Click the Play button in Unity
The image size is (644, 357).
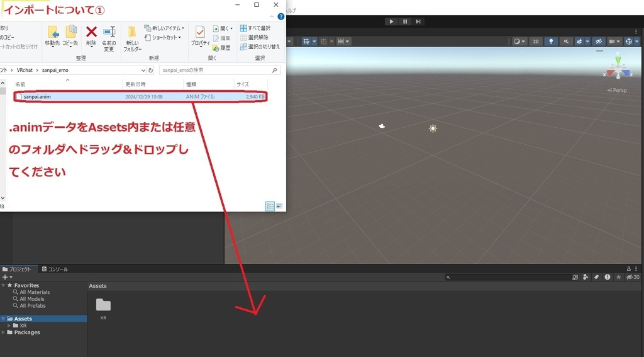[391, 21]
